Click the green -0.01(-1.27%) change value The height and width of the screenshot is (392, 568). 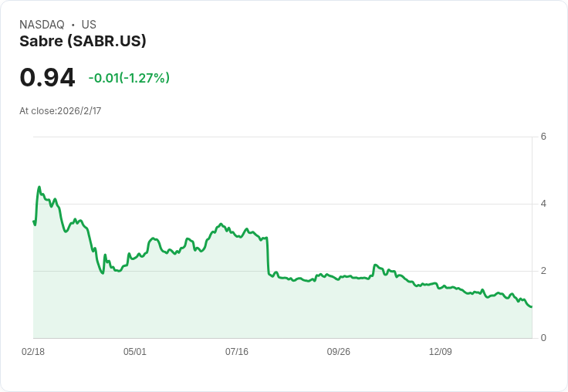pos(129,78)
